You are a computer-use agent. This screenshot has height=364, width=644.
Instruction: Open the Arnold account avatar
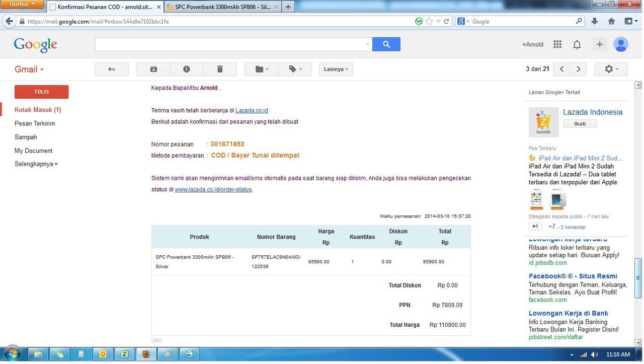[x=621, y=44]
